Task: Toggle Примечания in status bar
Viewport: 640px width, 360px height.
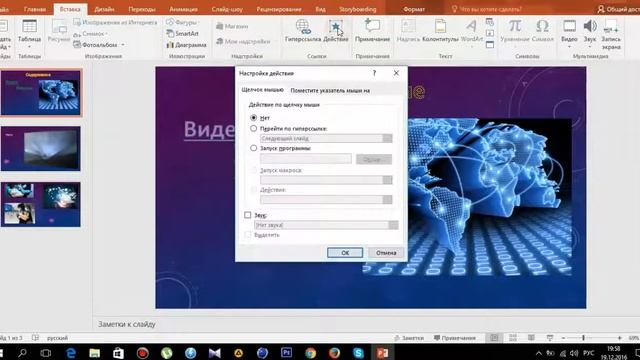Action: (x=455, y=338)
